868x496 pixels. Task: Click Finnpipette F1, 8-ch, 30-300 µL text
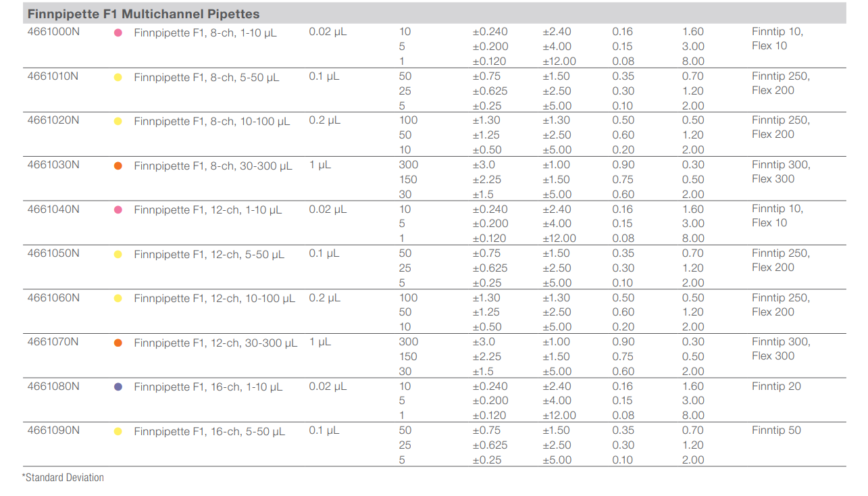(x=213, y=166)
